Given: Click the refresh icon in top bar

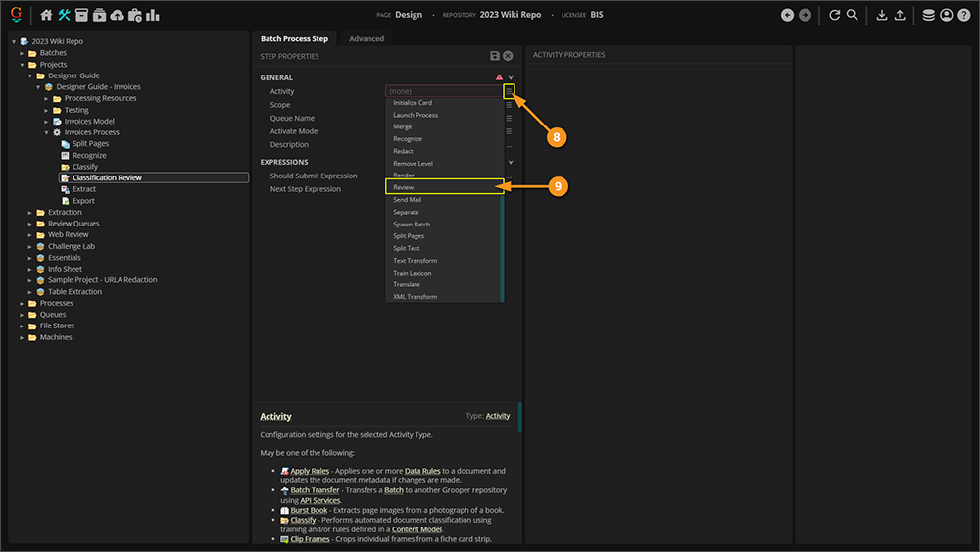Looking at the screenshot, I should click(x=834, y=15).
